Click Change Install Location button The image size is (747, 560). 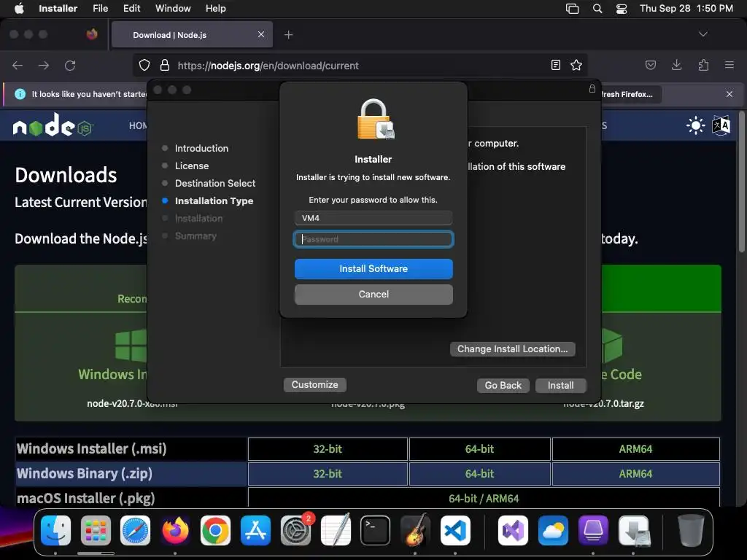(513, 349)
